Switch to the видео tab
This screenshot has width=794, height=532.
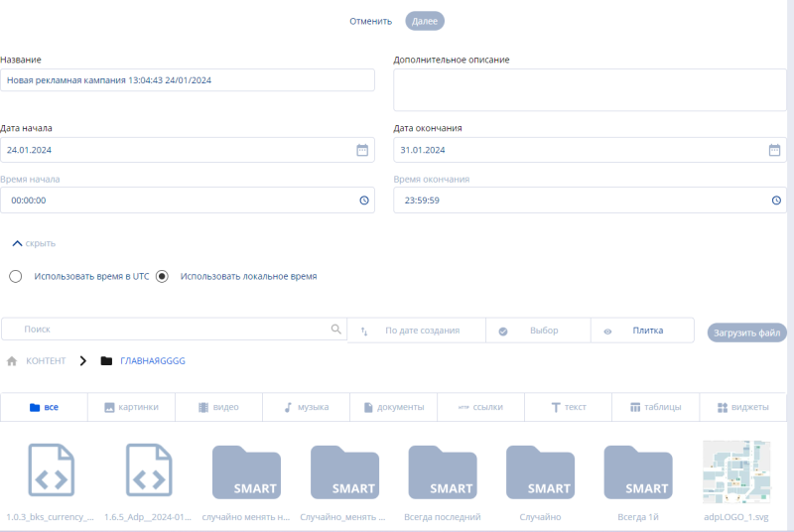coord(218,407)
